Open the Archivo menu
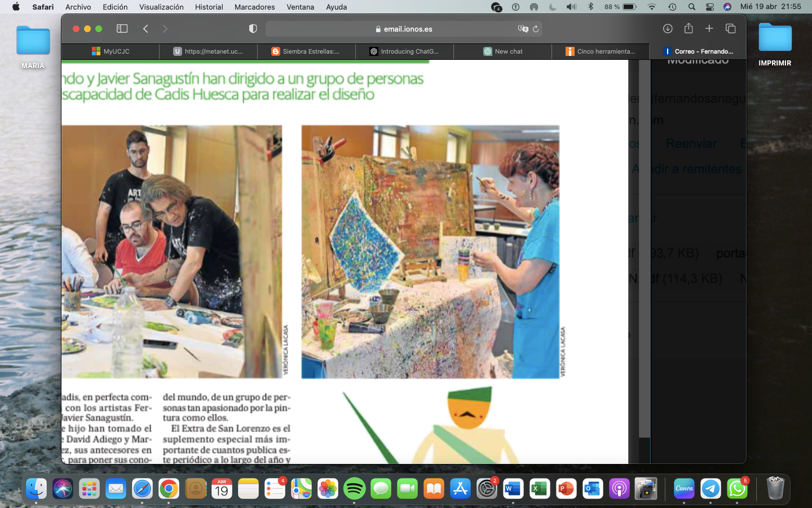 point(78,7)
